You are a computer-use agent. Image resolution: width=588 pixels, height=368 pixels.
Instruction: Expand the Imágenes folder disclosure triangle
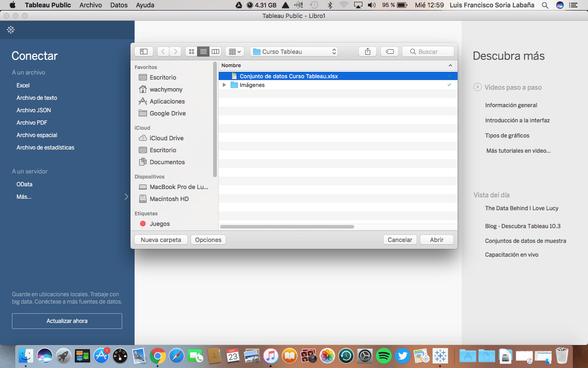pos(224,85)
